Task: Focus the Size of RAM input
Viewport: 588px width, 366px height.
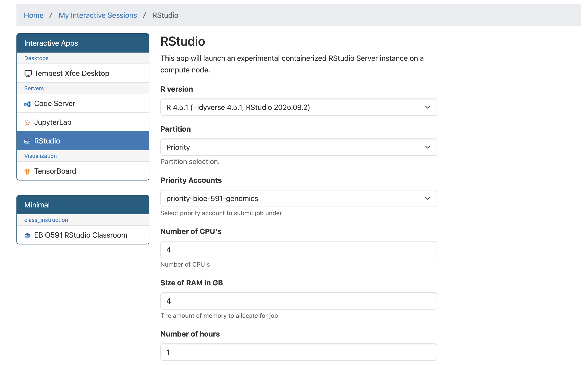Action: (298, 301)
